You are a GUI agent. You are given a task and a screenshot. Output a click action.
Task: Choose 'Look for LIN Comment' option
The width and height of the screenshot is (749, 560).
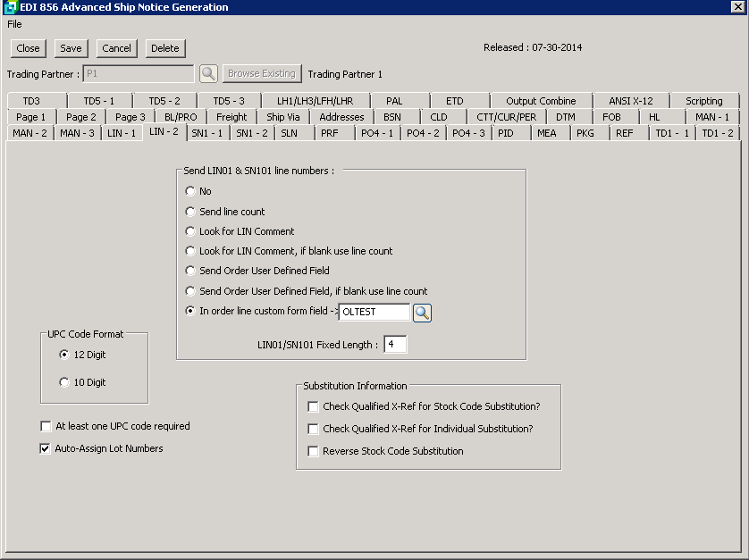click(190, 231)
